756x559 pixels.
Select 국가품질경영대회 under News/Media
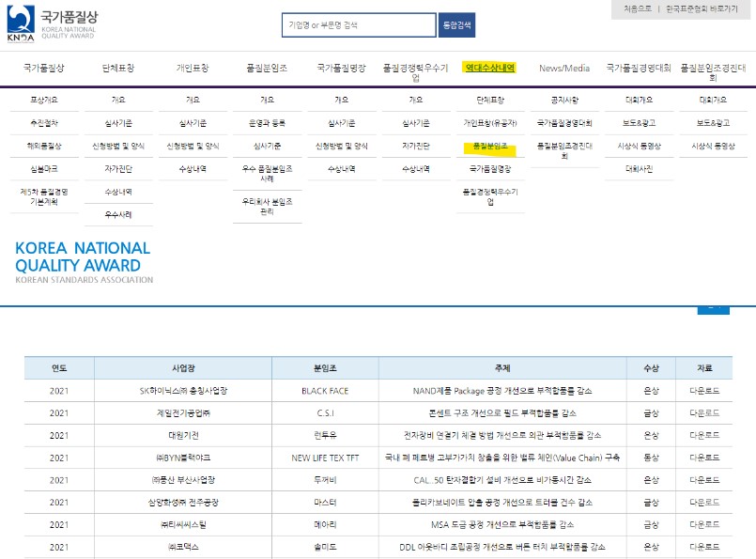pos(564,123)
